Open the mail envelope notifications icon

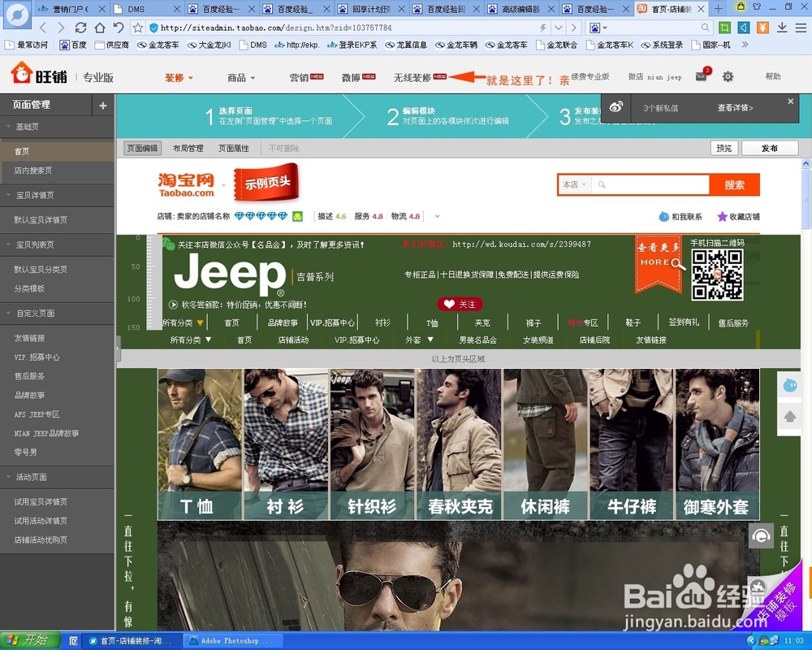click(702, 76)
